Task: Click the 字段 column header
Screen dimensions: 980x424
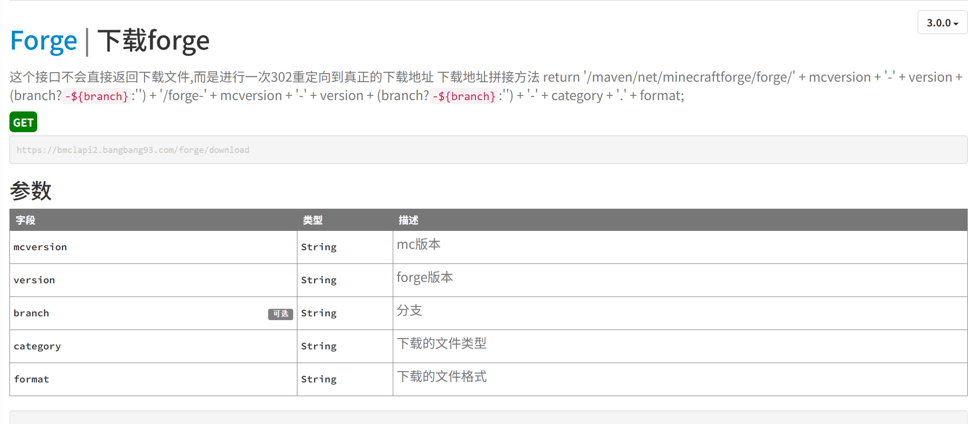Action: pyautogui.click(x=25, y=220)
